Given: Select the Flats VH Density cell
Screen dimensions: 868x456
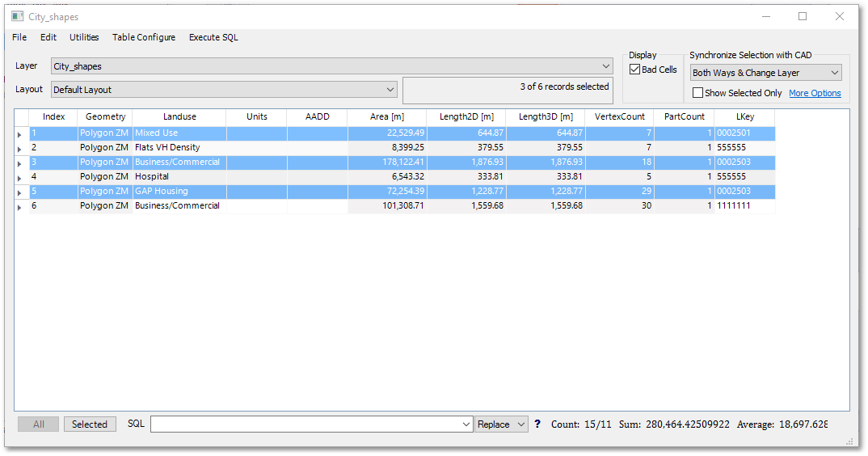Looking at the screenshot, I should click(179, 147).
